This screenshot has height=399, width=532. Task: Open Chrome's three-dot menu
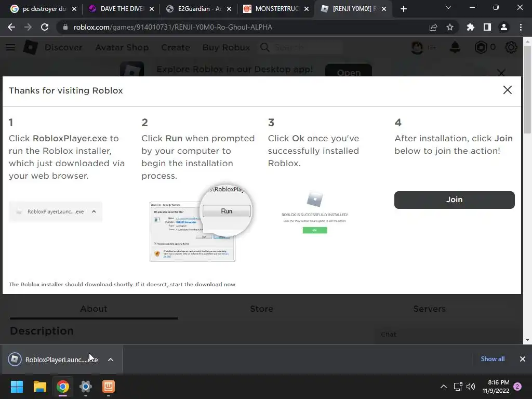point(521,27)
